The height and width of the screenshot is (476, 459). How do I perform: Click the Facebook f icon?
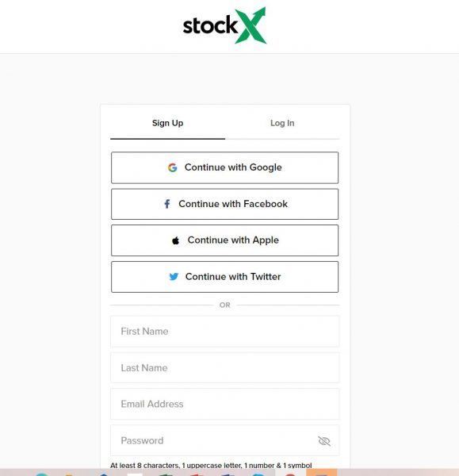point(166,204)
